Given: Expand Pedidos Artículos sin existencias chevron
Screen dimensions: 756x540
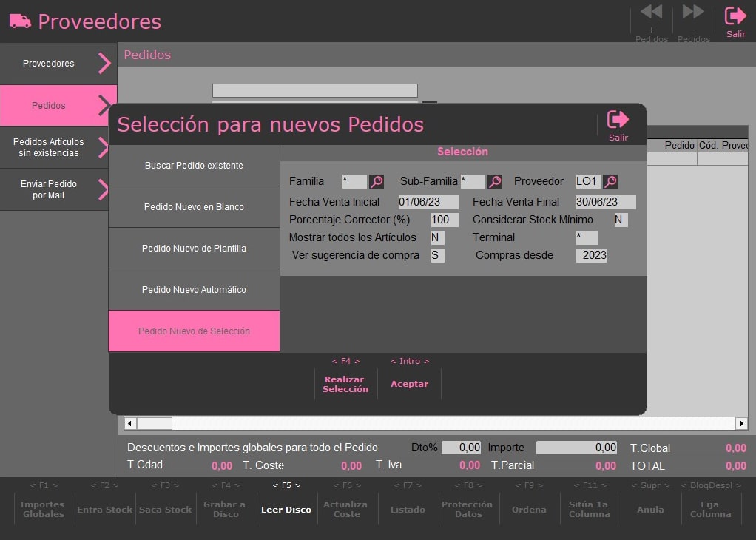Looking at the screenshot, I should (103, 147).
